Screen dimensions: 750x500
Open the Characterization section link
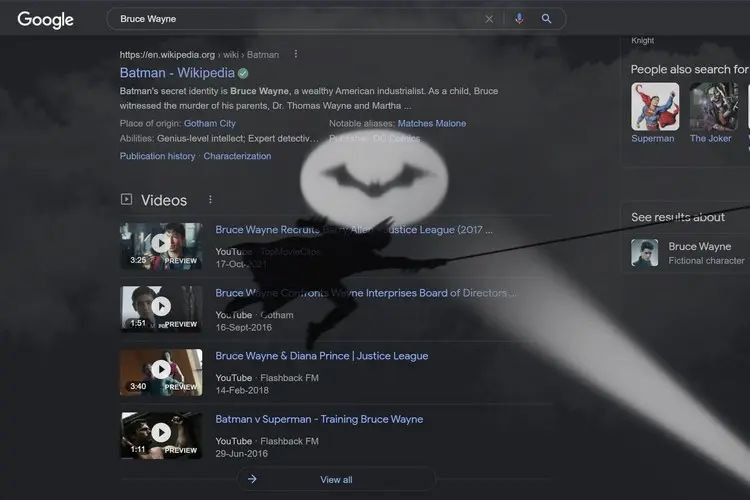237,157
